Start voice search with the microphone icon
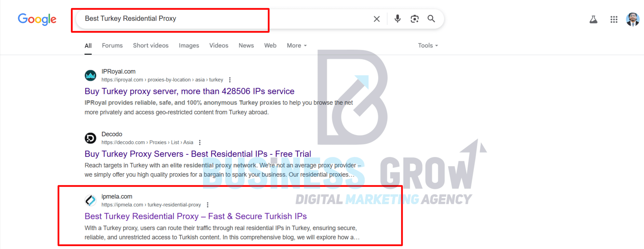The image size is (644, 249). coord(397,18)
